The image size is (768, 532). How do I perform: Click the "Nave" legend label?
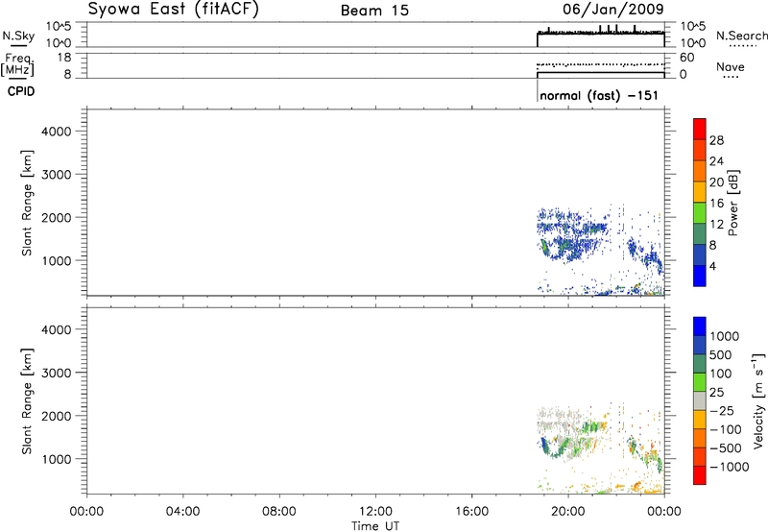coord(731,66)
